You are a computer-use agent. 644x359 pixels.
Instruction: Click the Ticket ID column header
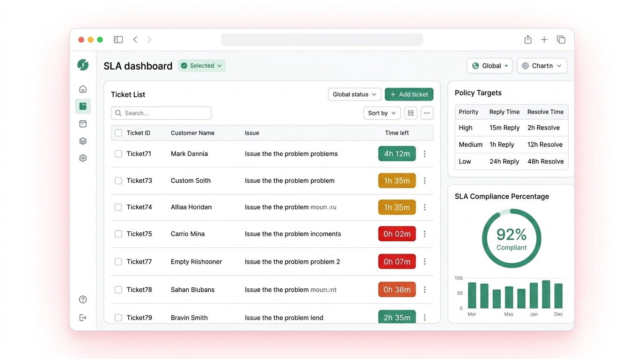139,133
